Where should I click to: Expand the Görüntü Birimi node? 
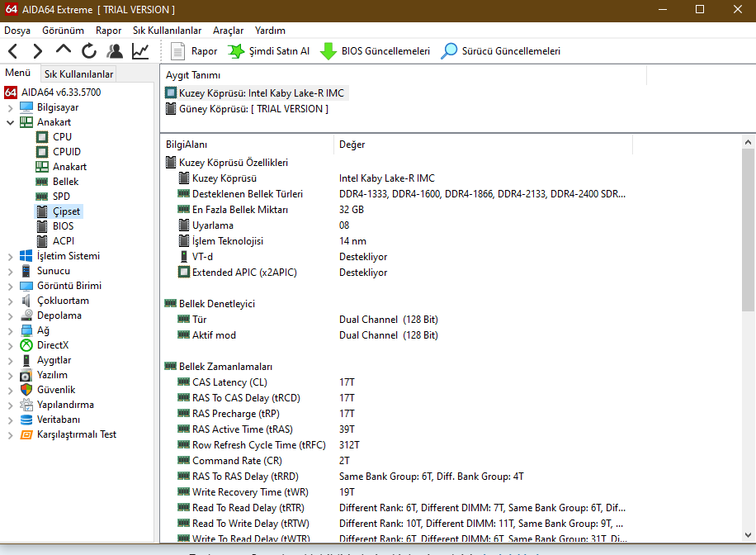click(10, 287)
